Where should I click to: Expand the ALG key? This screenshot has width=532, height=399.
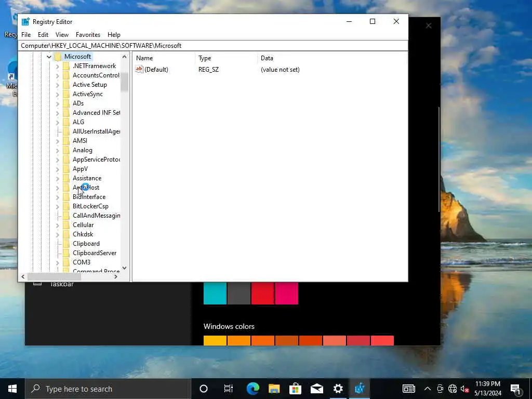[x=57, y=122]
